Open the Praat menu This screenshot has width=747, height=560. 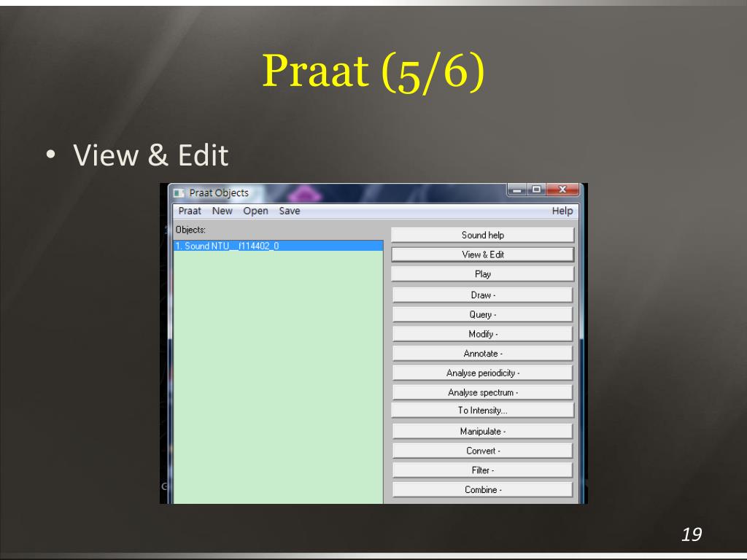(x=190, y=211)
